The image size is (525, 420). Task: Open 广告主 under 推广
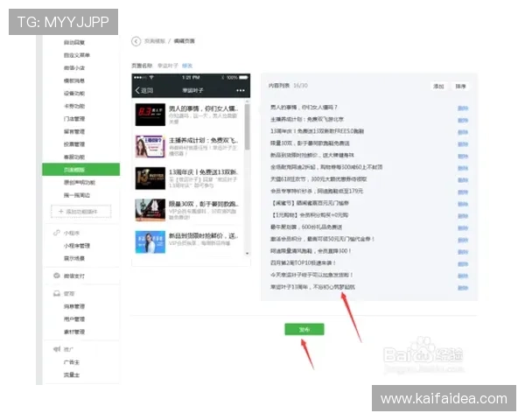(x=72, y=362)
